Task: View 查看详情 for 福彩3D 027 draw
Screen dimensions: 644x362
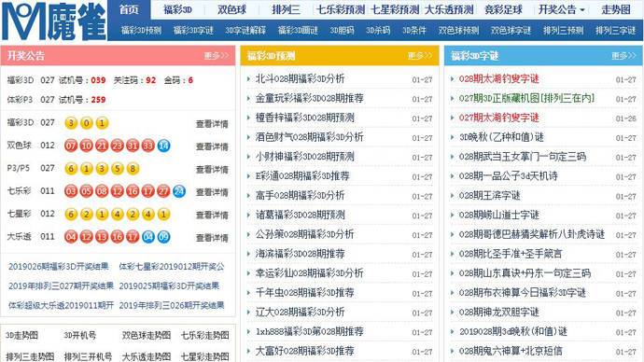Action: click(212, 123)
